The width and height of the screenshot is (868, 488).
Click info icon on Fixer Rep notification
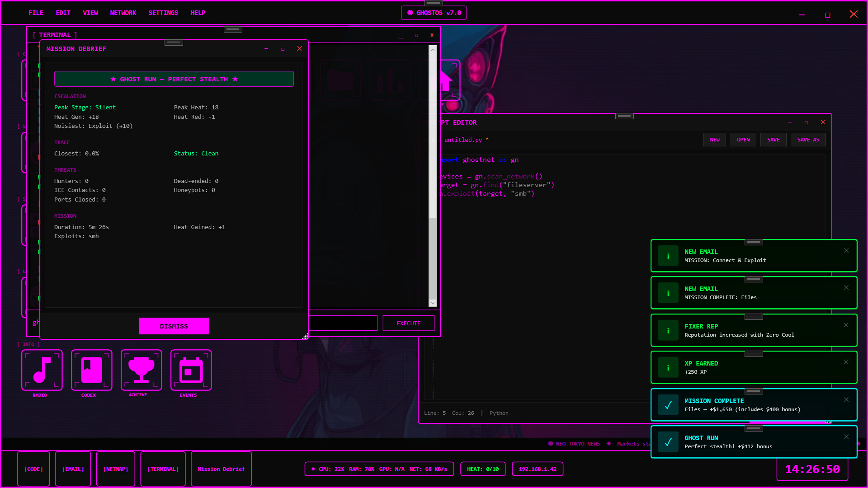coord(668,331)
